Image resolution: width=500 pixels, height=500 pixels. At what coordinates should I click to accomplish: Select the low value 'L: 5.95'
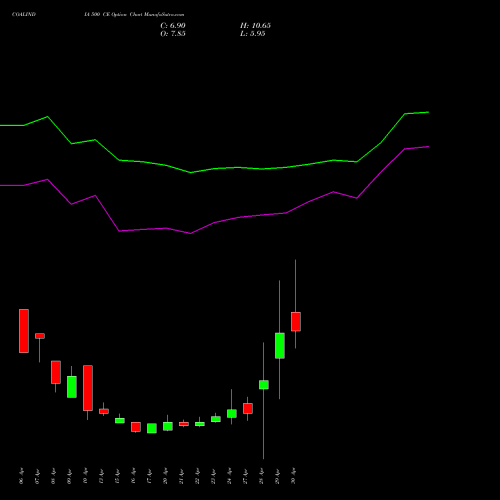pos(253,34)
